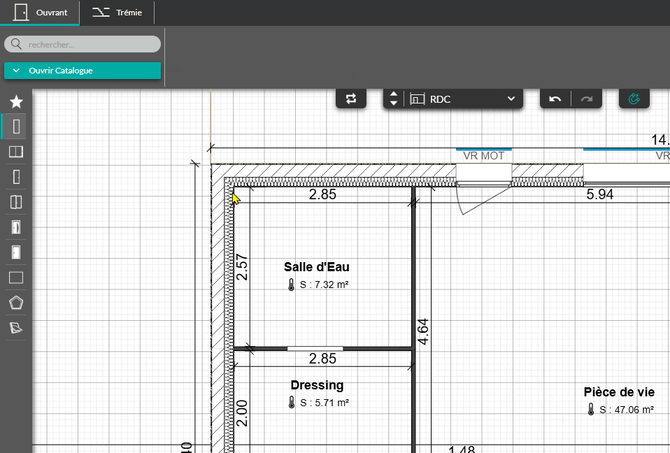This screenshot has width=670, height=453.
Task: Click the magnifier icon in search box
Action: [16, 44]
